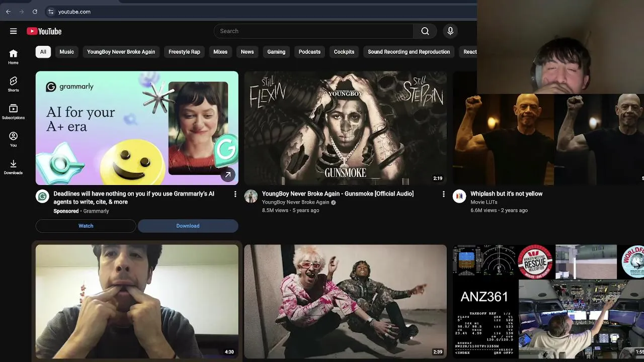Select the All filter chip

43,52
